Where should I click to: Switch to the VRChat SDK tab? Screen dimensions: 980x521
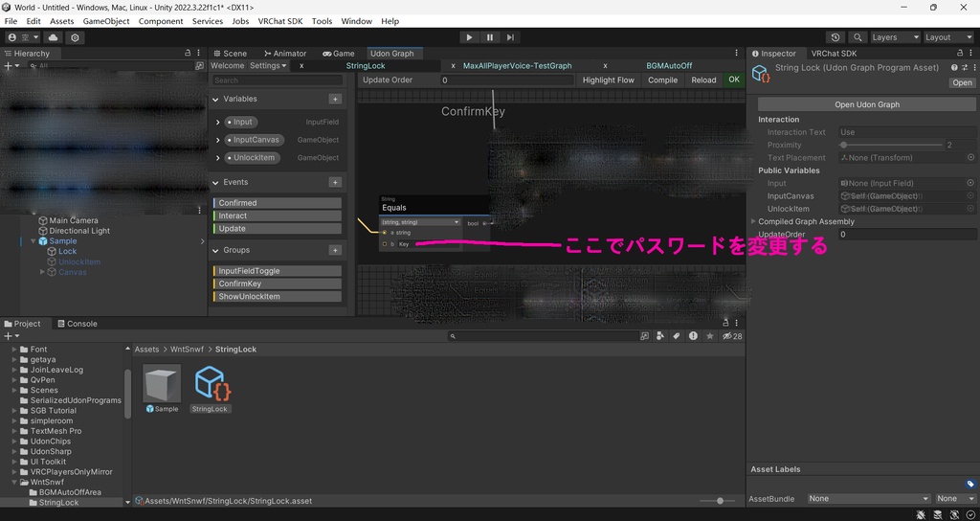pos(834,54)
